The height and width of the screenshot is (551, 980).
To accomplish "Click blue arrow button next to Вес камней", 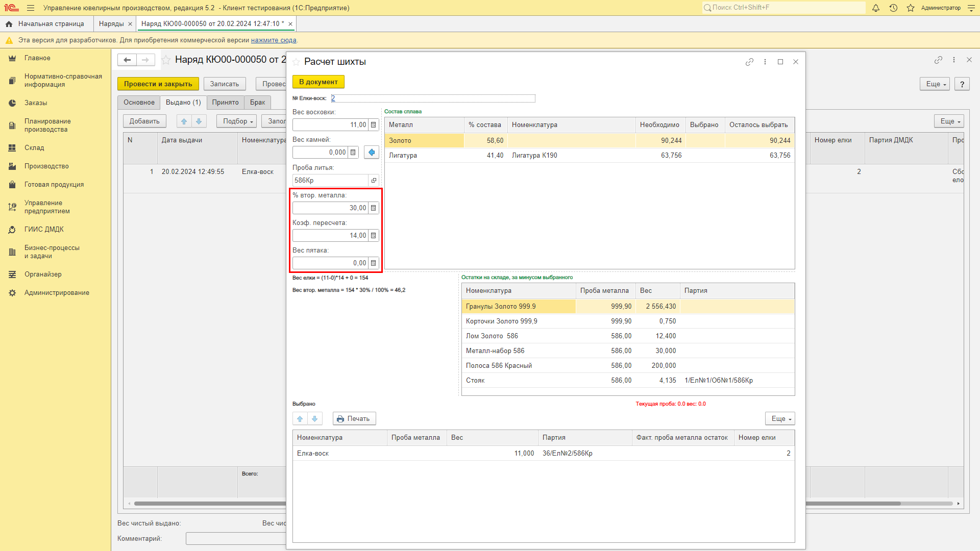I will point(372,153).
